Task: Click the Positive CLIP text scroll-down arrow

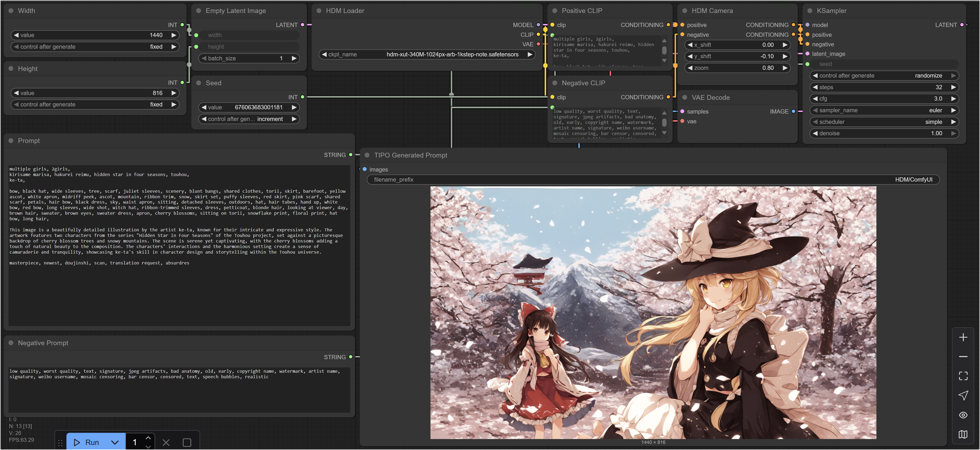Action: click(664, 60)
